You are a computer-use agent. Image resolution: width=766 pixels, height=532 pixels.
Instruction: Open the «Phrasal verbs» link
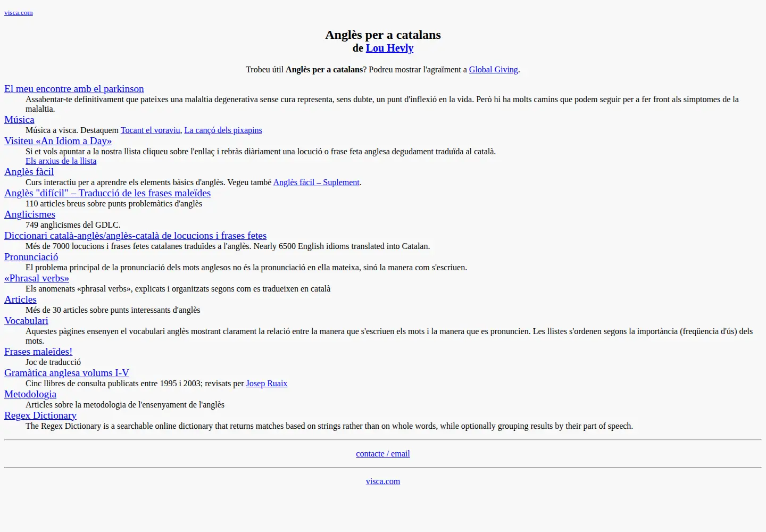point(37,278)
